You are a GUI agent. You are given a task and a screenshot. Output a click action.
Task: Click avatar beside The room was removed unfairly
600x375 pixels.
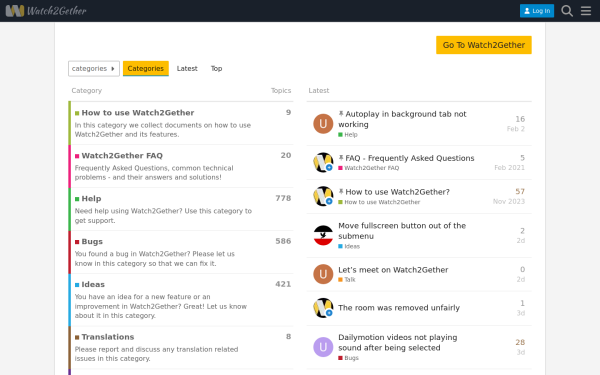point(323,308)
